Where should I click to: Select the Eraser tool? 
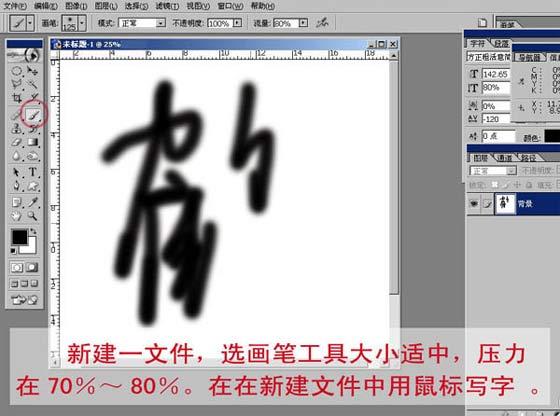(16, 142)
